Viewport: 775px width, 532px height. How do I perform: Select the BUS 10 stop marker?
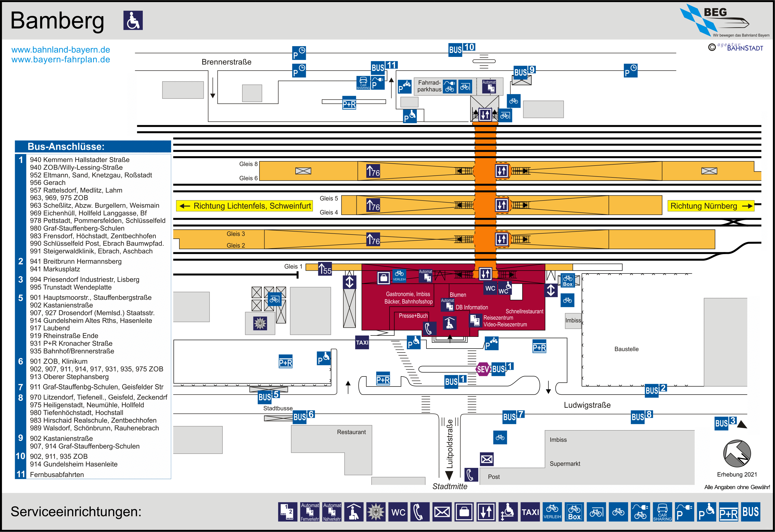(x=462, y=49)
